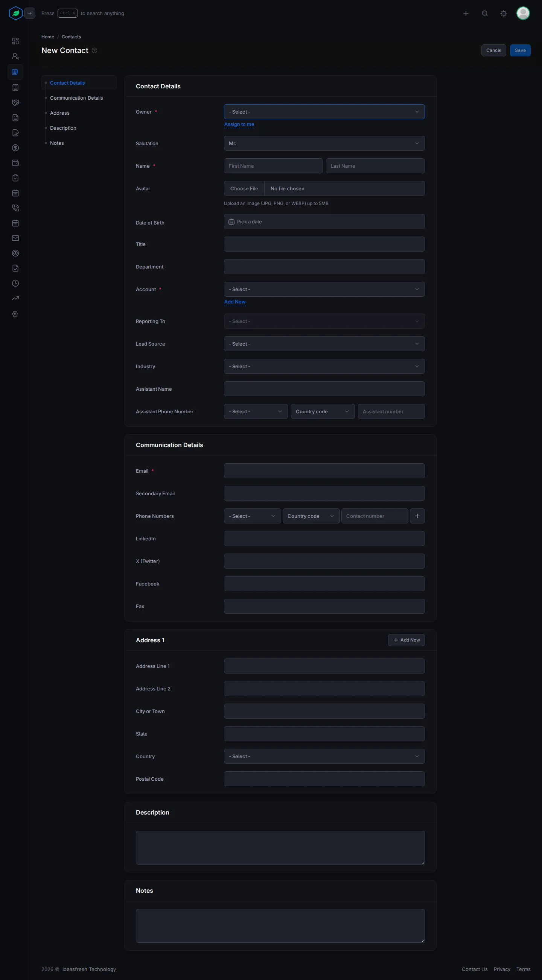Open the dashboard grid icon in sidebar

click(x=15, y=41)
